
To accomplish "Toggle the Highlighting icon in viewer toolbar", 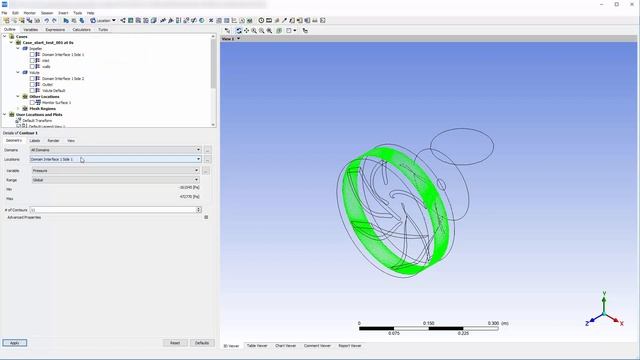I will [279, 30].
